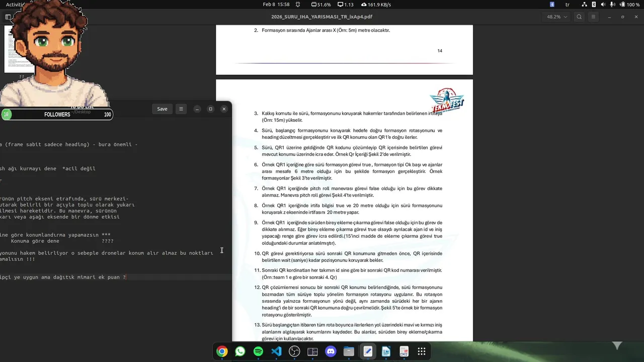Click the line ending with 'bura önemli -'

69,144
